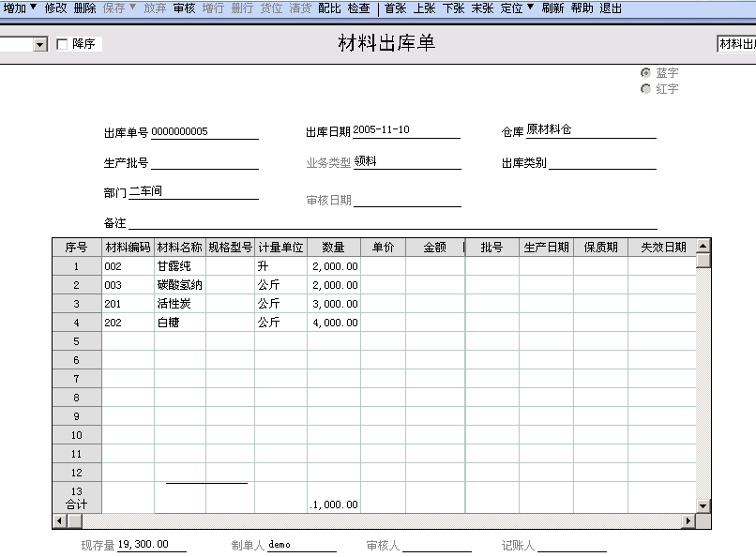Click the 材料编码 column header
This screenshot has height=557, width=756.
pos(128,248)
